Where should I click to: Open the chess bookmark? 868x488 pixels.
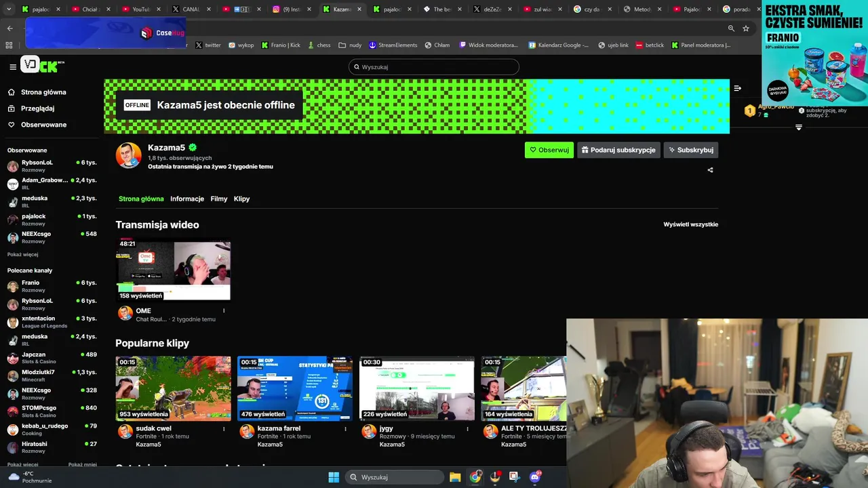[x=319, y=45]
